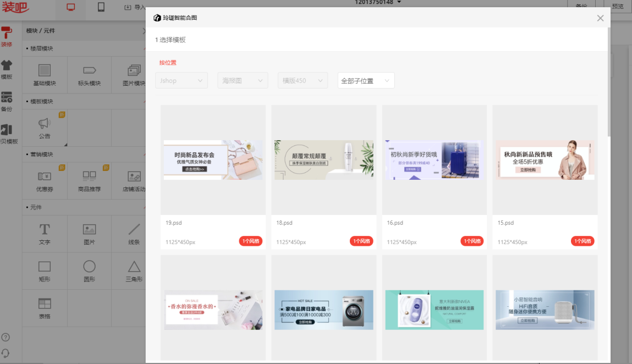Open the 装修 decoration sidebar icon
Viewport: 632px width, 364px height.
click(x=7, y=37)
